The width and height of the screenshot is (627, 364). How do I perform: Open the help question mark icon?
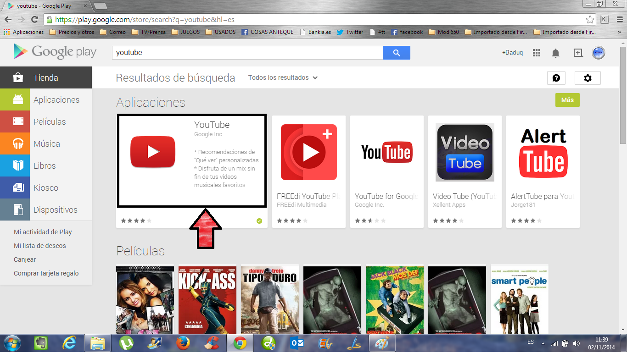point(556,78)
